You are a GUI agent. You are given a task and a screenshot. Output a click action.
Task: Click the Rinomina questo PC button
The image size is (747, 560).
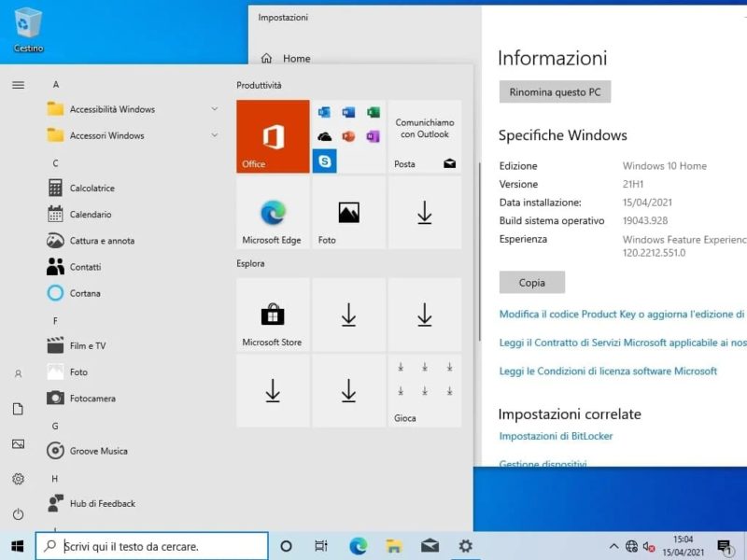coord(555,92)
